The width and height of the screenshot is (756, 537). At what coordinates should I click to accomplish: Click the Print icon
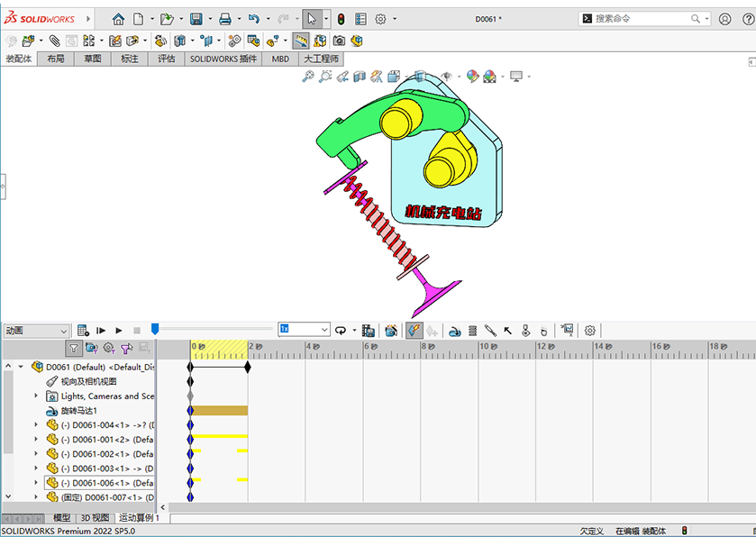tap(226, 19)
